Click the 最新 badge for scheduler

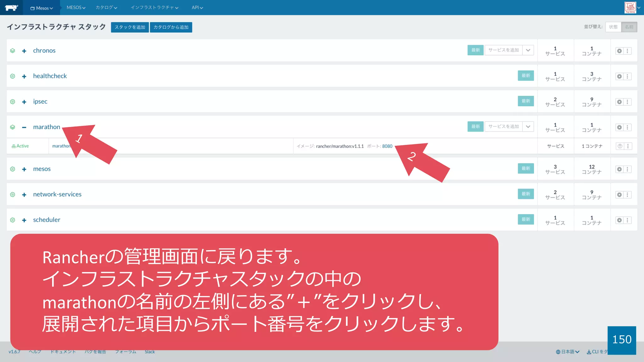526,219
